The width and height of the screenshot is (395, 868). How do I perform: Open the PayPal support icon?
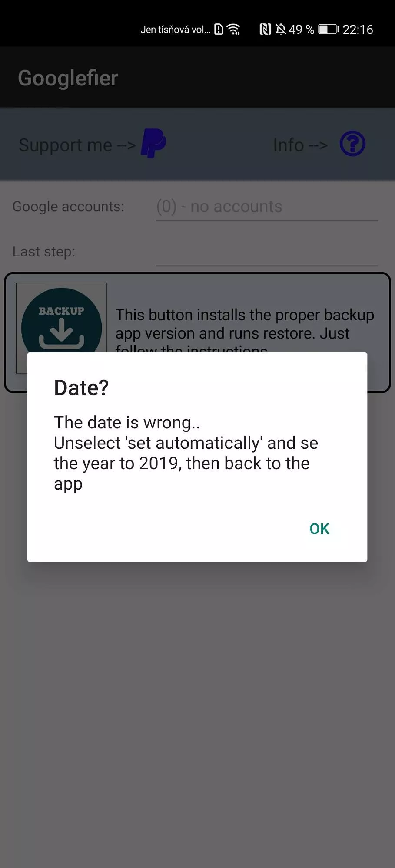tap(153, 144)
